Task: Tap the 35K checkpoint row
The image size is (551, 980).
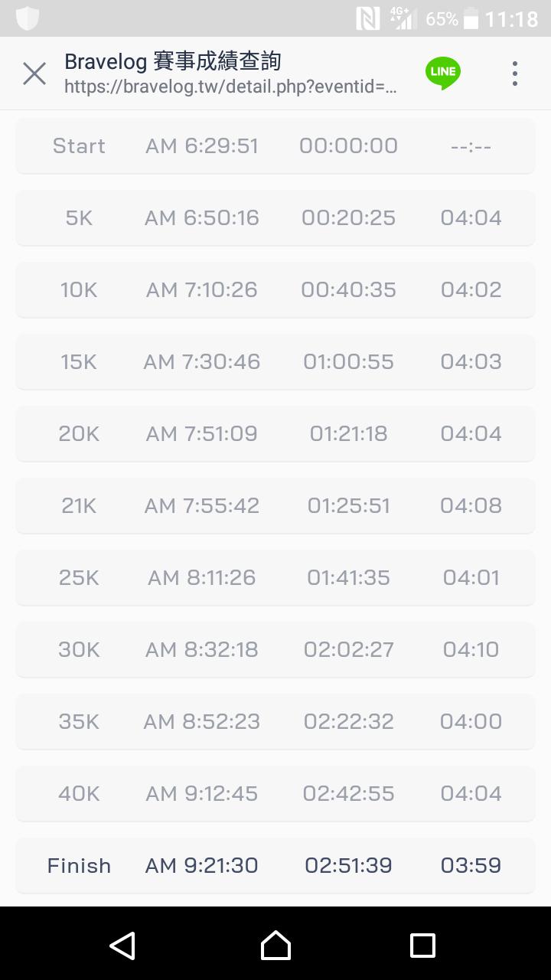Action: 275,721
